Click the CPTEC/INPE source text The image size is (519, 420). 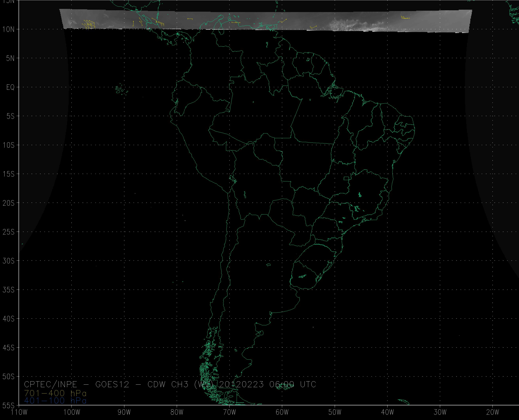(x=51, y=384)
